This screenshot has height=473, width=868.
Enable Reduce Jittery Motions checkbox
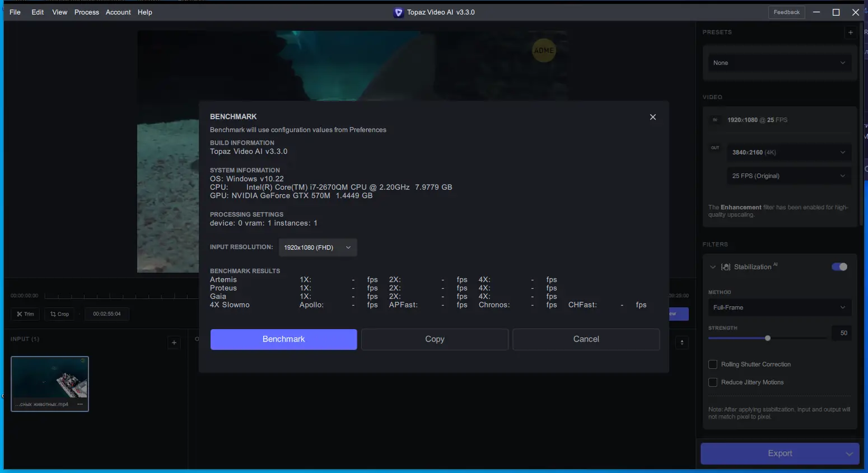pos(713,382)
